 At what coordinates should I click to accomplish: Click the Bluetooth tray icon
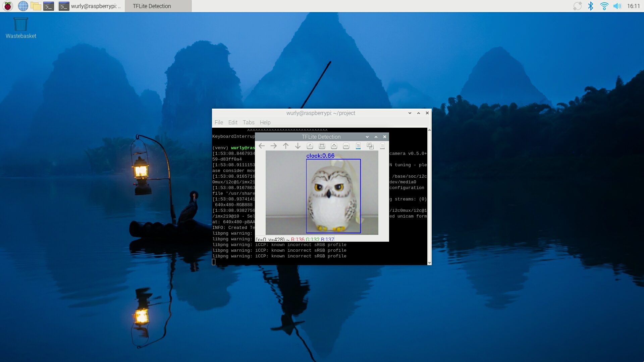(x=591, y=6)
